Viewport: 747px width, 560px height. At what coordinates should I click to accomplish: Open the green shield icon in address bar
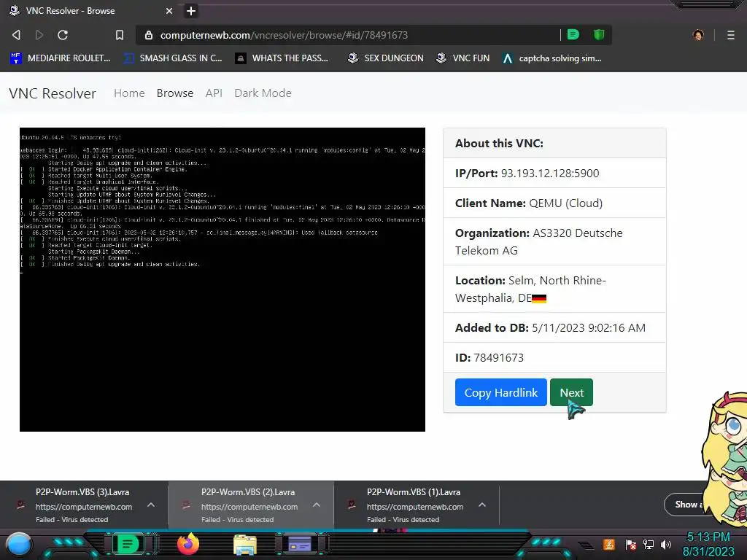[599, 35]
